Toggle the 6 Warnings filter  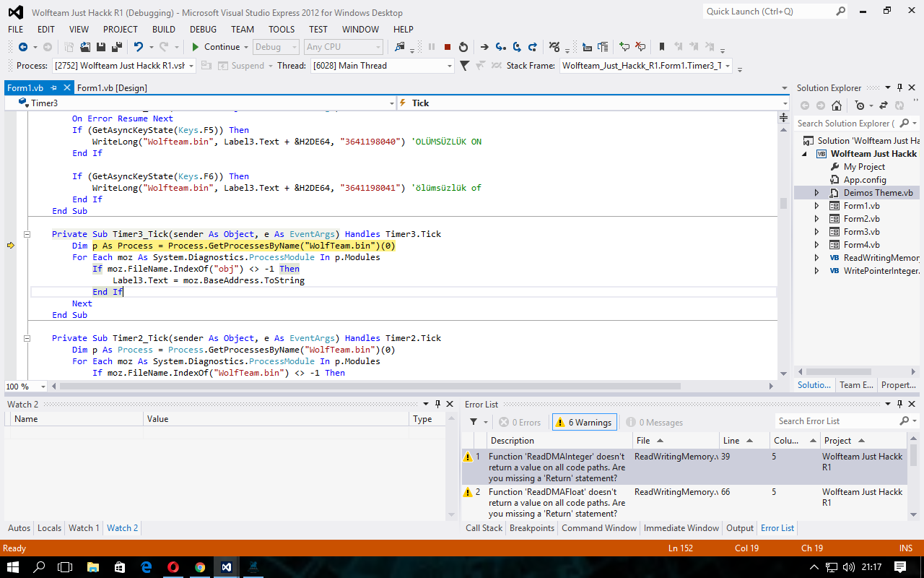tap(585, 422)
